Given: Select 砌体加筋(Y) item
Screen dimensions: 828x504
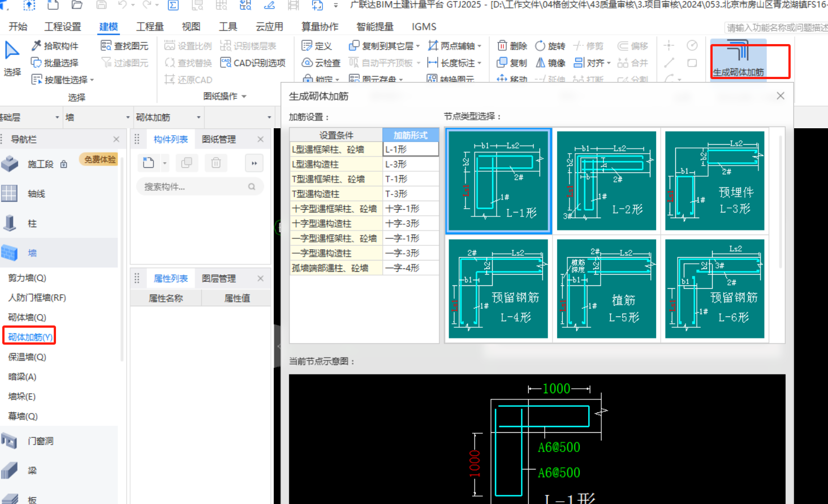Looking at the screenshot, I should click(x=31, y=337).
